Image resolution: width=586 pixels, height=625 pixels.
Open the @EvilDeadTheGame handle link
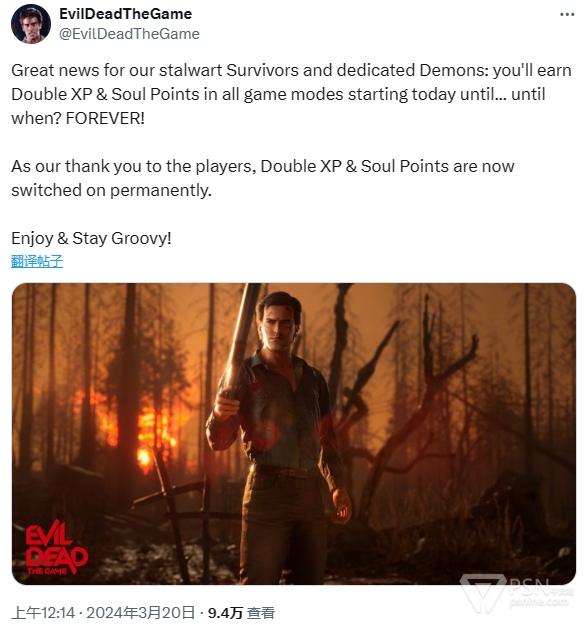(129, 34)
